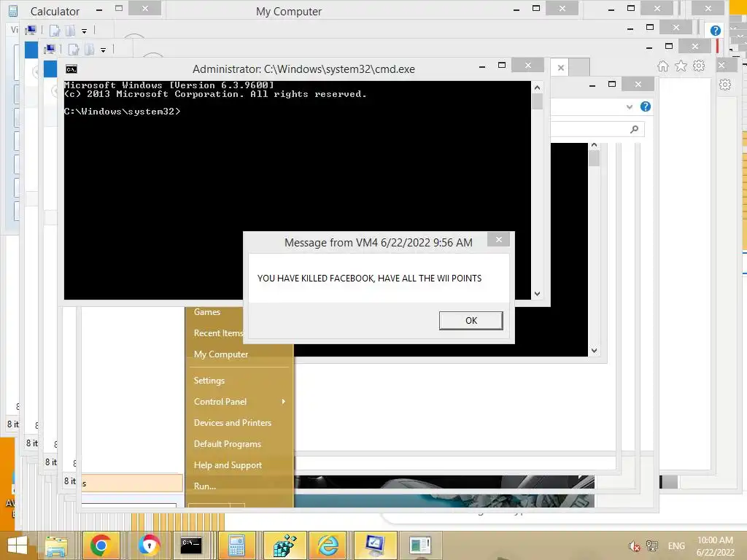Open a new Internet Explorer tab
The width and height of the screenshot is (747, 560).
click(x=579, y=67)
